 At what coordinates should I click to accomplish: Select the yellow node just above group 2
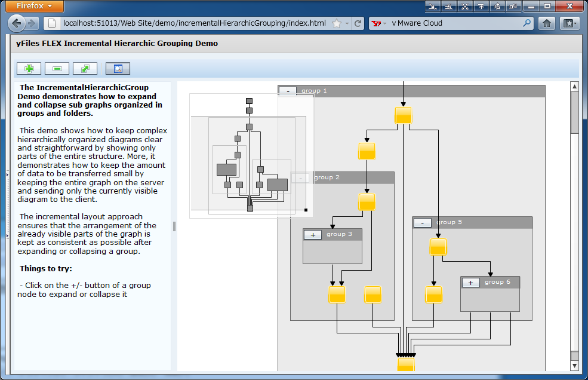click(x=367, y=151)
